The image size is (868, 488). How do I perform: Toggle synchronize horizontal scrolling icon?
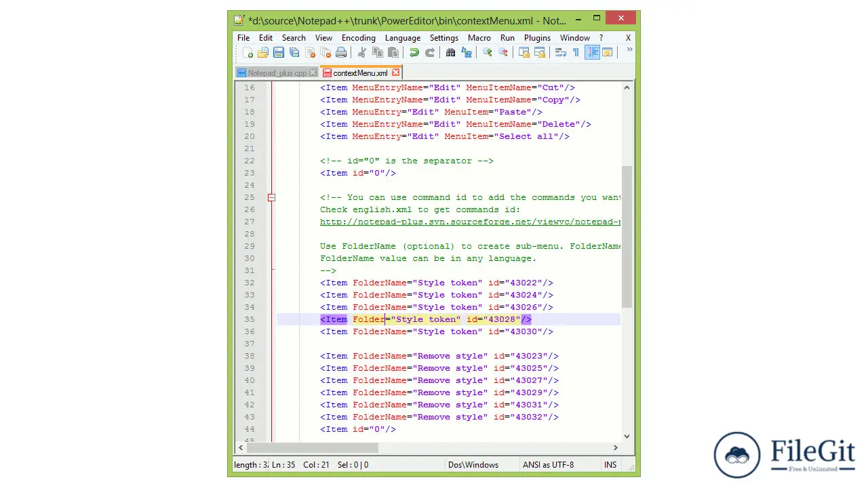[x=540, y=52]
